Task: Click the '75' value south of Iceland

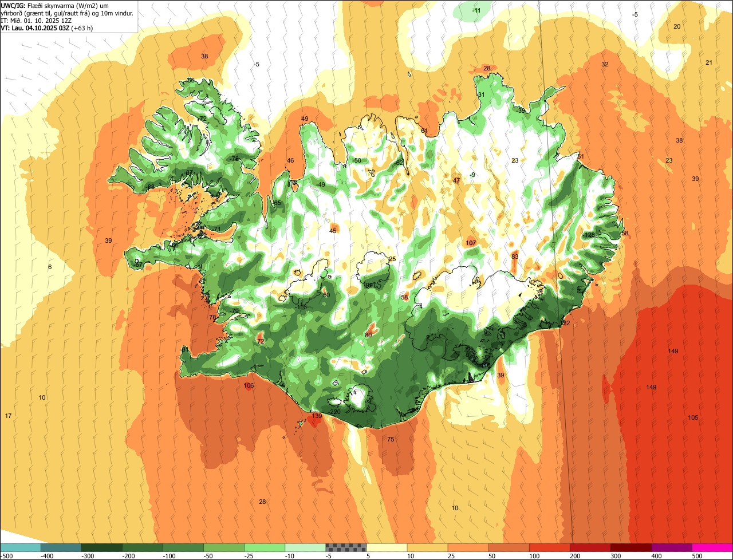Action: tap(391, 439)
